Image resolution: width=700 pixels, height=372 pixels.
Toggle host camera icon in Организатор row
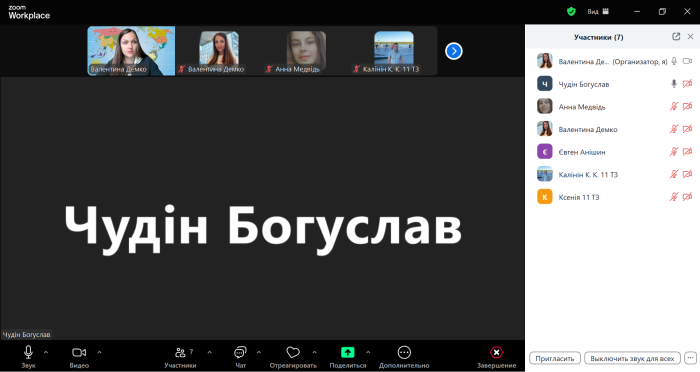[x=688, y=61]
